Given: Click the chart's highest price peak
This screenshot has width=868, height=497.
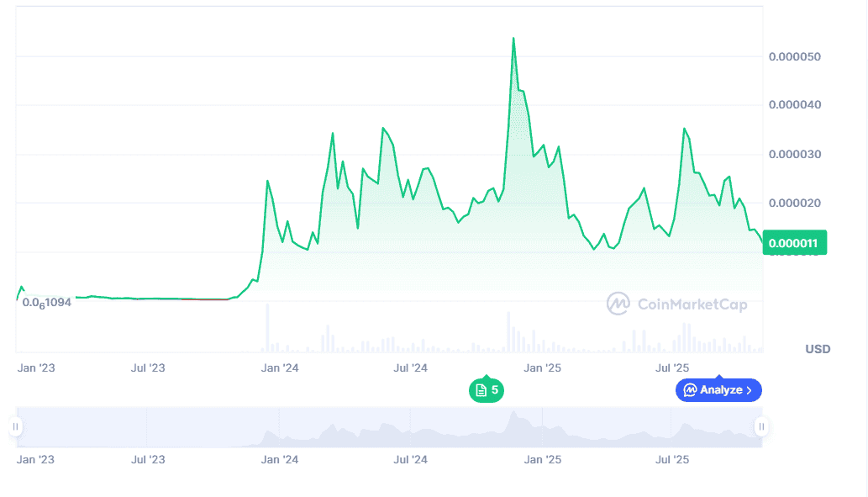Looking at the screenshot, I should (513, 38).
